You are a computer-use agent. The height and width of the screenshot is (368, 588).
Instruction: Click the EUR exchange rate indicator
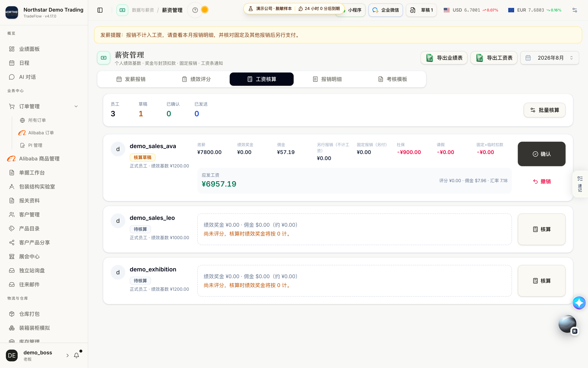tap(535, 10)
